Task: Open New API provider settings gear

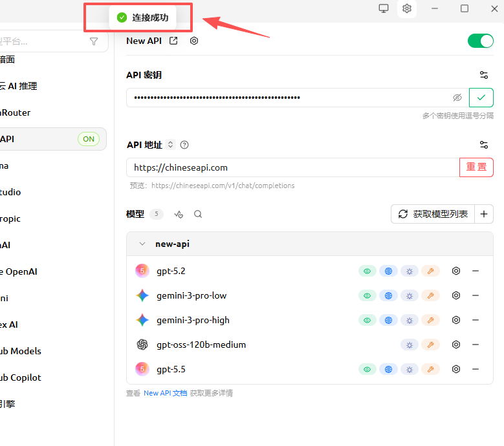Action: 194,41
